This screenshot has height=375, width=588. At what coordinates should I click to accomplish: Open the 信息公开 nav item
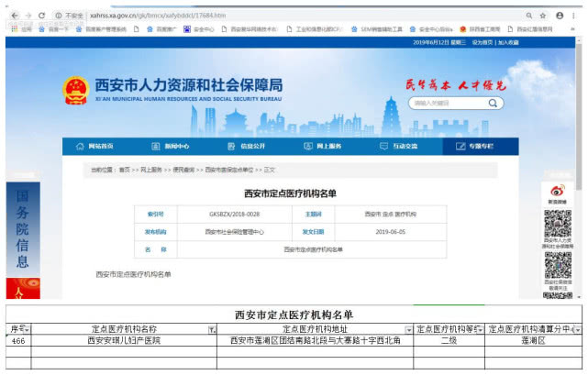[247, 147]
